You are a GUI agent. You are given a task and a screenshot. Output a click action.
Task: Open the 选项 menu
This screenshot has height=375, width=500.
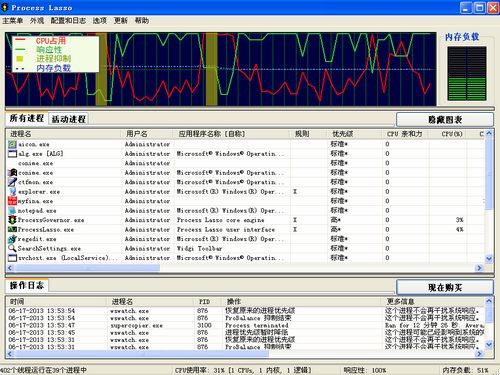pyautogui.click(x=100, y=21)
